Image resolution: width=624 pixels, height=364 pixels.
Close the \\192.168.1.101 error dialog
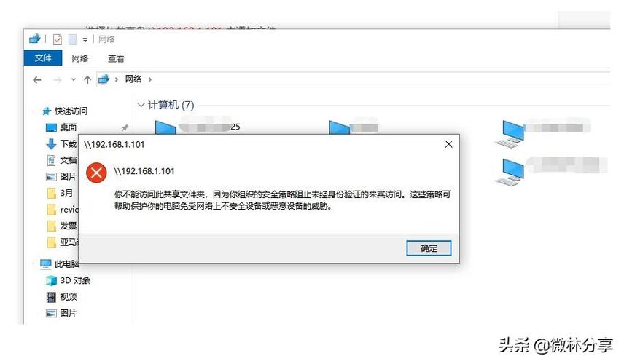click(448, 144)
